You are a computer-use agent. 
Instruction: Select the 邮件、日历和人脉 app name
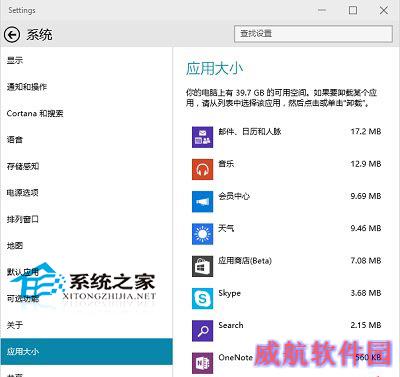(x=250, y=132)
